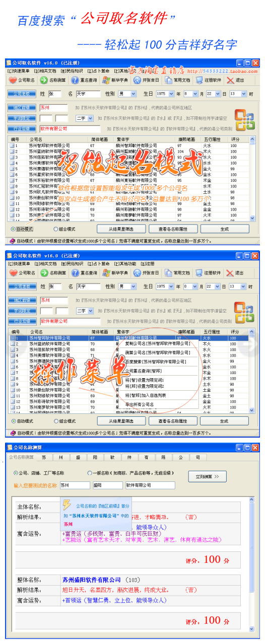Click 注册软件 in top window toolbar

pos(208,80)
